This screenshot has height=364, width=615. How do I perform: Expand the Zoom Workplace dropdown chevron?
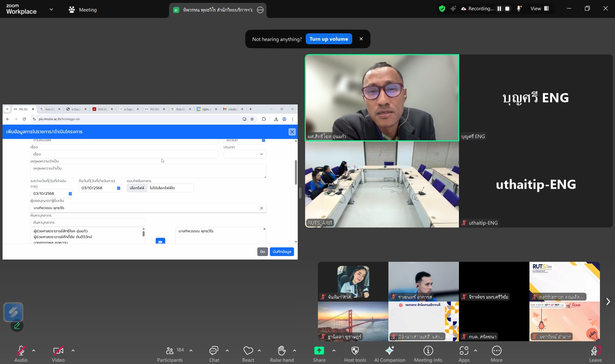click(x=51, y=10)
